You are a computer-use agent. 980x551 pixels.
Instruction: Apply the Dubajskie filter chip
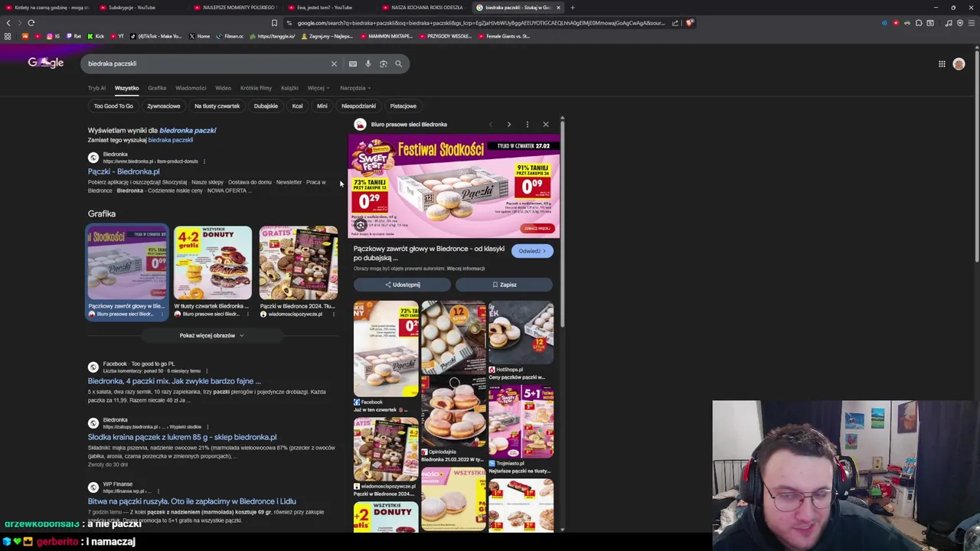[x=266, y=106]
